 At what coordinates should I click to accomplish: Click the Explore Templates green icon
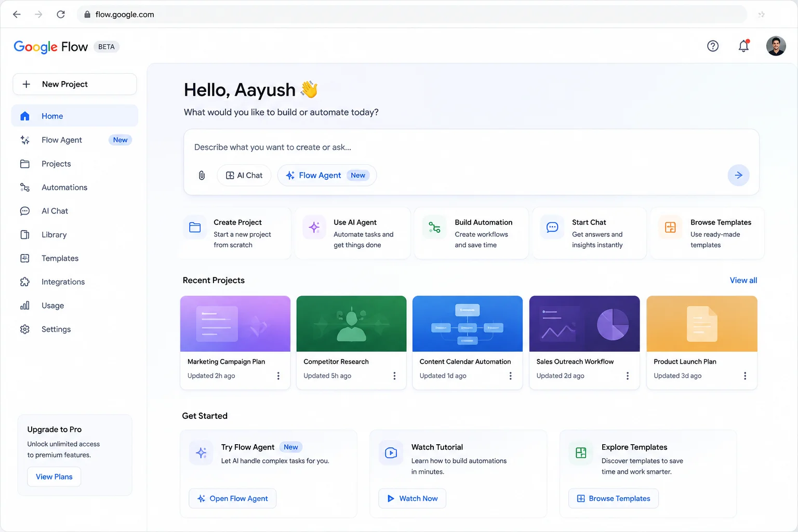[x=581, y=453]
